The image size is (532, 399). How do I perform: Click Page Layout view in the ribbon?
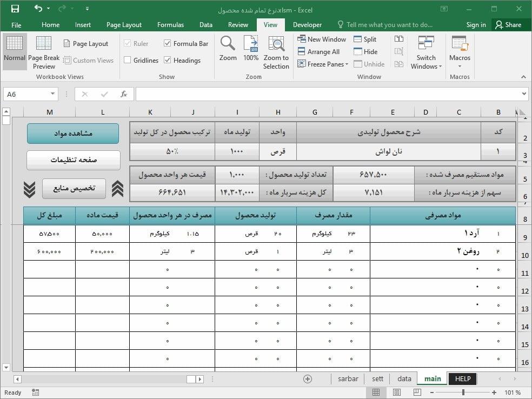click(x=86, y=44)
